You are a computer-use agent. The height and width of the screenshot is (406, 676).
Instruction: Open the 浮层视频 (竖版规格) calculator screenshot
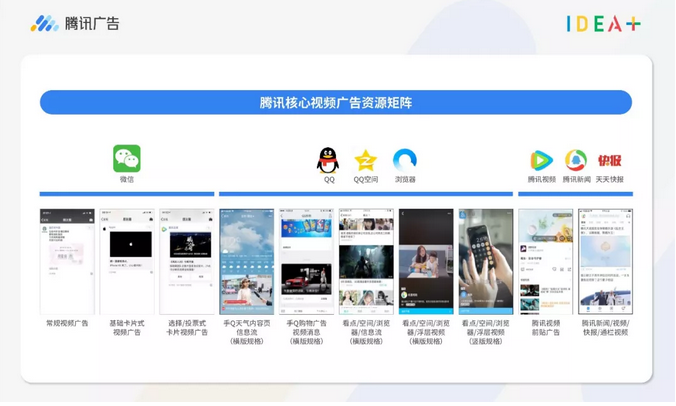486,262
